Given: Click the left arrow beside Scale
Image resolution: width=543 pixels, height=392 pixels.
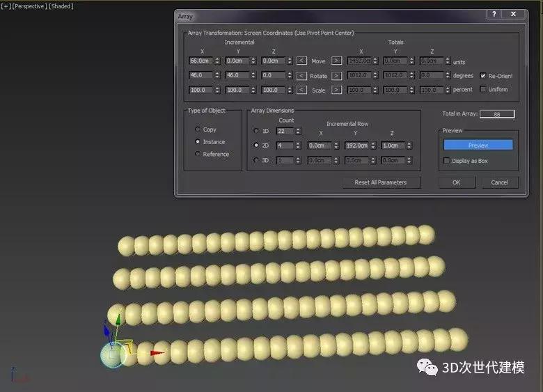Looking at the screenshot, I should pyautogui.click(x=301, y=90).
